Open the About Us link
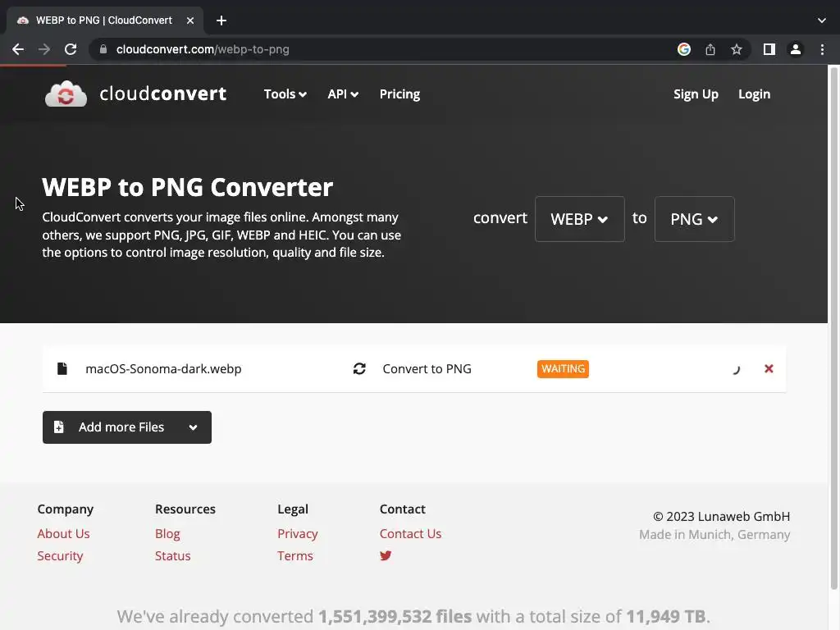Viewport: 840px width, 630px height. pyautogui.click(x=63, y=533)
